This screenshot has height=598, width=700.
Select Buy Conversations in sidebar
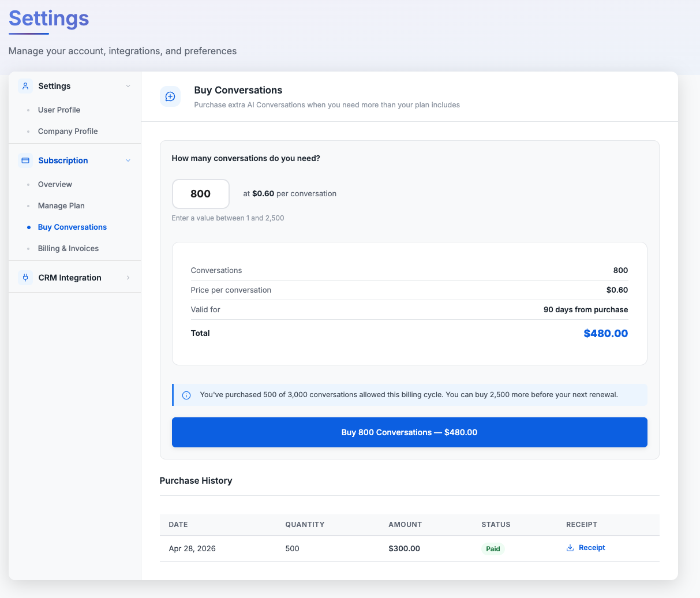coord(72,227)
